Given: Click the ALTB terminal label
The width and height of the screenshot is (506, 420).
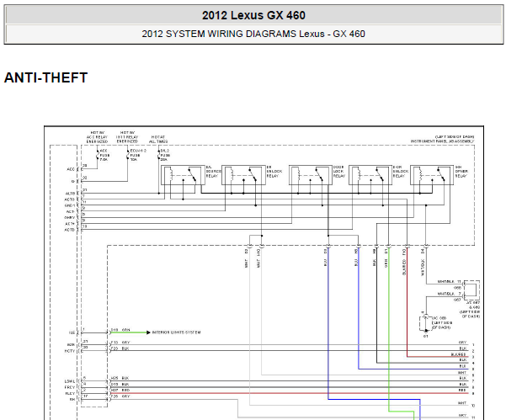Looking at the screenshot, I should [70, 193].
